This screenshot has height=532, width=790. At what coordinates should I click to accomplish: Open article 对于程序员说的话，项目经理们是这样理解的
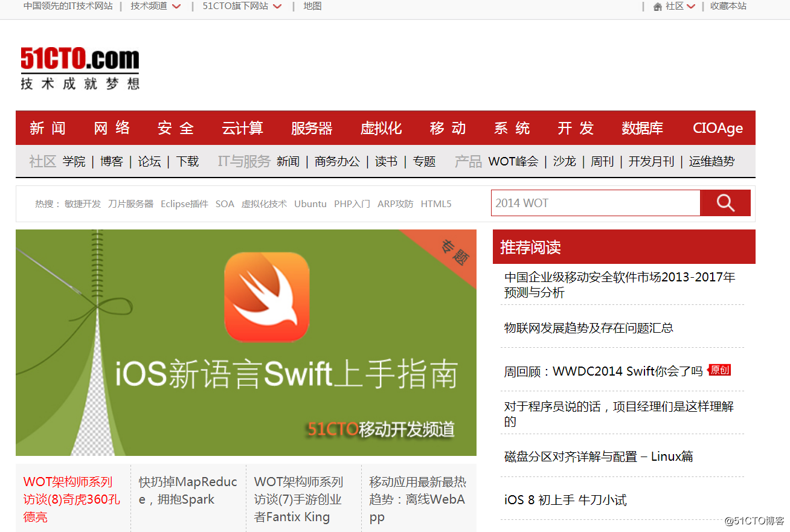point(619,414)
